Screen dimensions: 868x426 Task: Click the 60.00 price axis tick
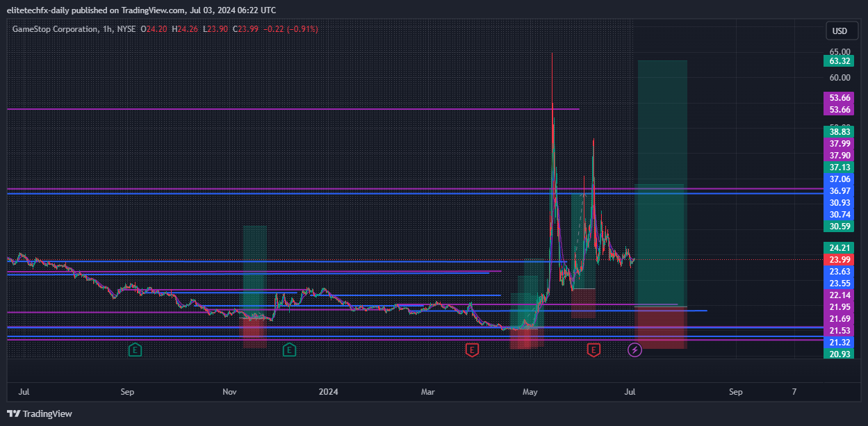click(x=840, y=77)
